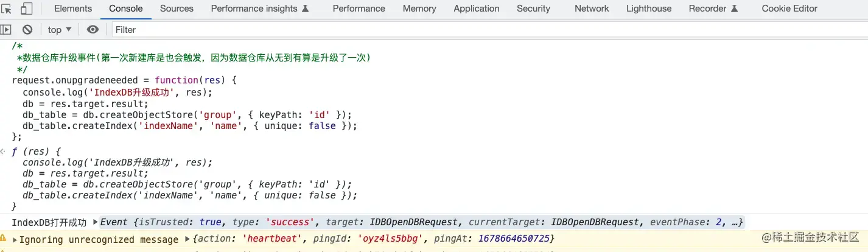
Task: Click the pingAt value 1678664650725
Action: [514, 239]
